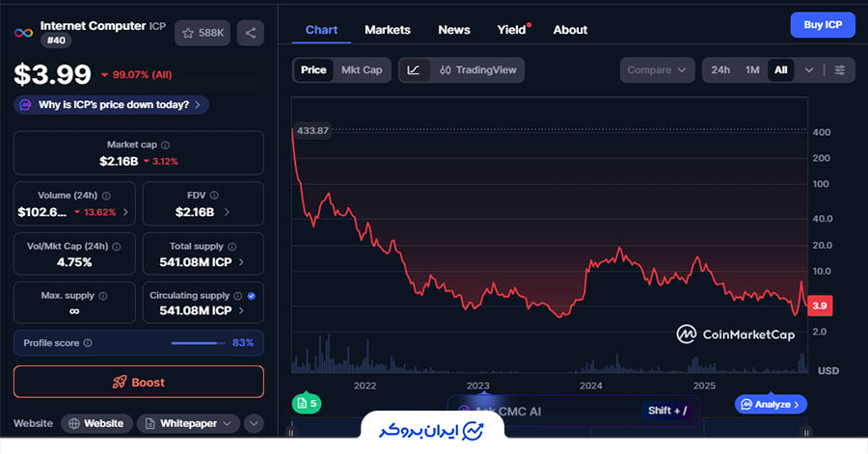This screenshot has width=868, height=454.
Task: Click the #40 rank badge
Action: click(56, 40)
